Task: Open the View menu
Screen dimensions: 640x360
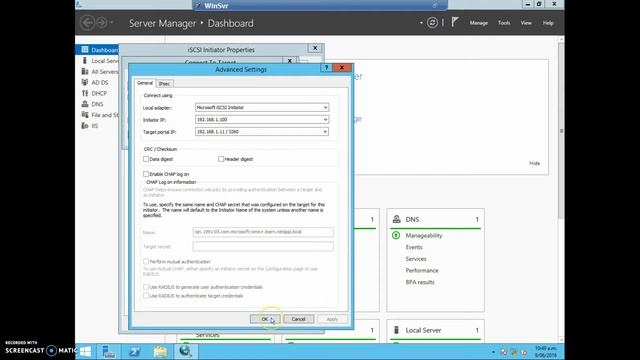Action: point(526,23)
